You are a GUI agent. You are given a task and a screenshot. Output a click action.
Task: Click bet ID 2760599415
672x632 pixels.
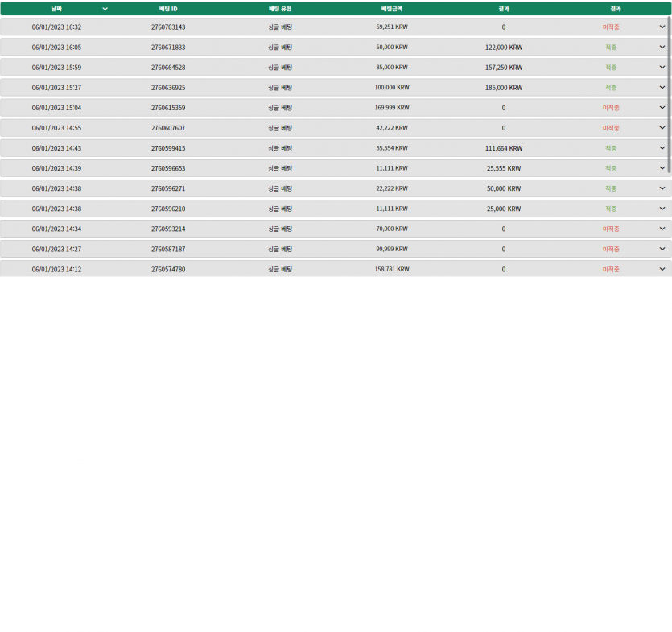point(168,148)
